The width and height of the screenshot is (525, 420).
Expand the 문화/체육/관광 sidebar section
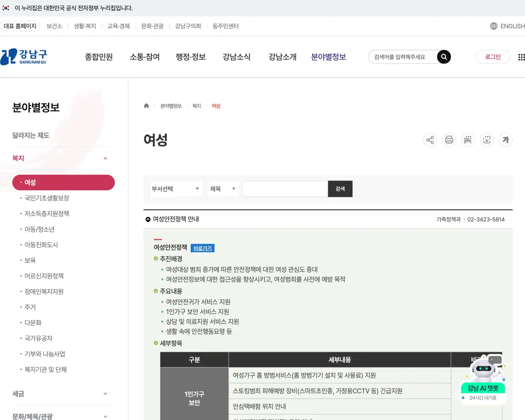tap(64, 416)
